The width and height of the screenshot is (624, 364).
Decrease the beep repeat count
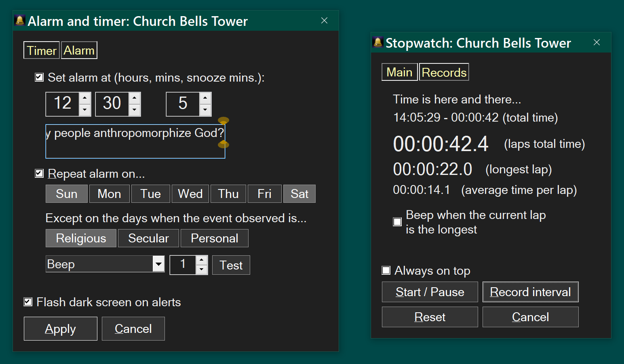(202, 270)
